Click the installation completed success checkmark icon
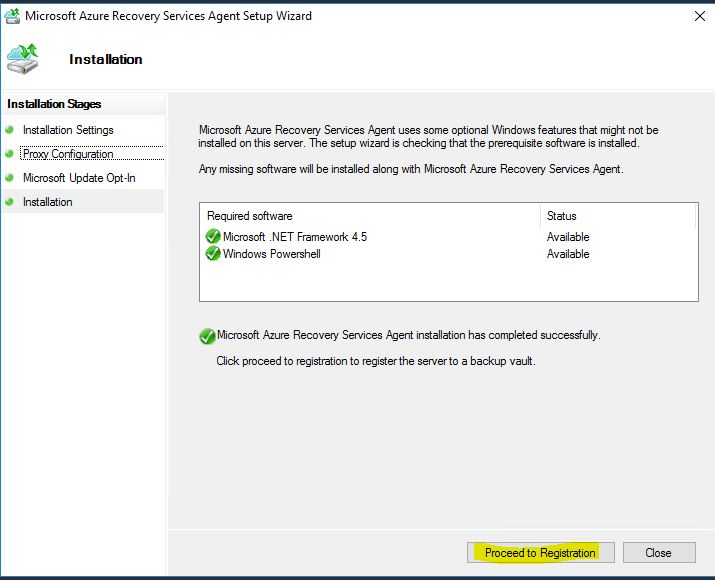The height and width of the screenshot is (580, 715). pos(207,337)
